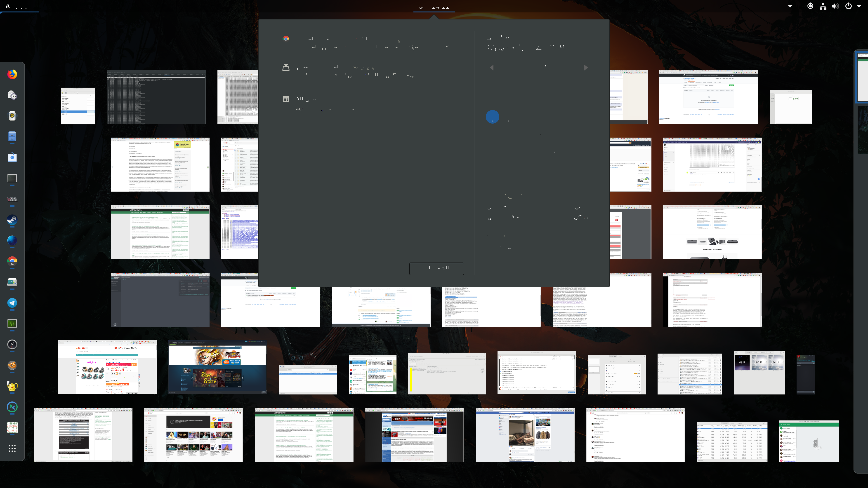
Task: Open the Clocks app in dock
Action: coord(12,344)
